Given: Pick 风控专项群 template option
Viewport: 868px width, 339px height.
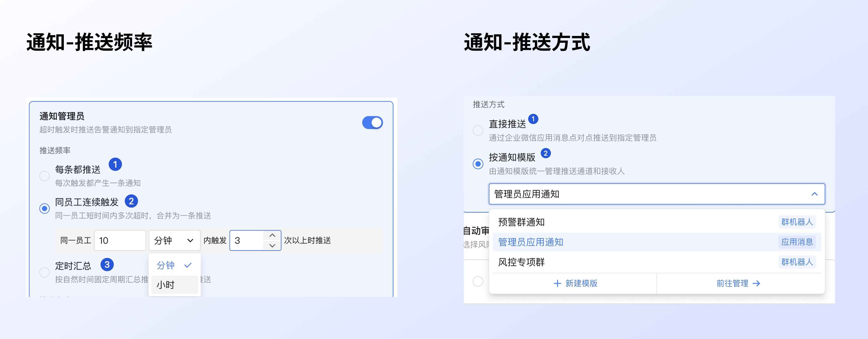Looking at the screenshot, I should pos(657,262).
